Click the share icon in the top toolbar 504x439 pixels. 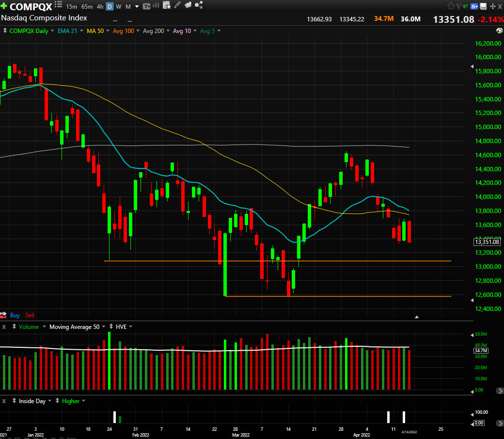click(x=199, y=5)
